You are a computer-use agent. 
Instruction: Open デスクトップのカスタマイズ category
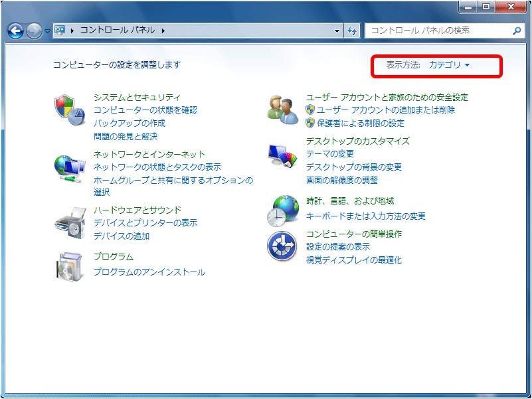pyautogui.click(x=358, y=141)
